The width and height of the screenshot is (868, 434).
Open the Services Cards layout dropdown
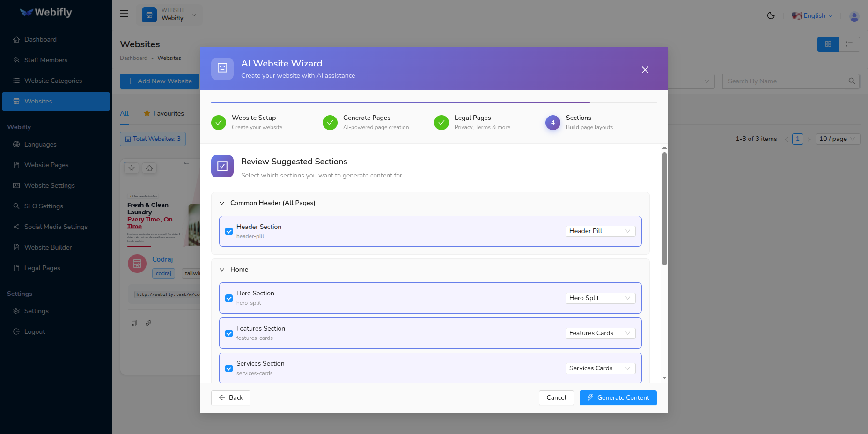600,368
